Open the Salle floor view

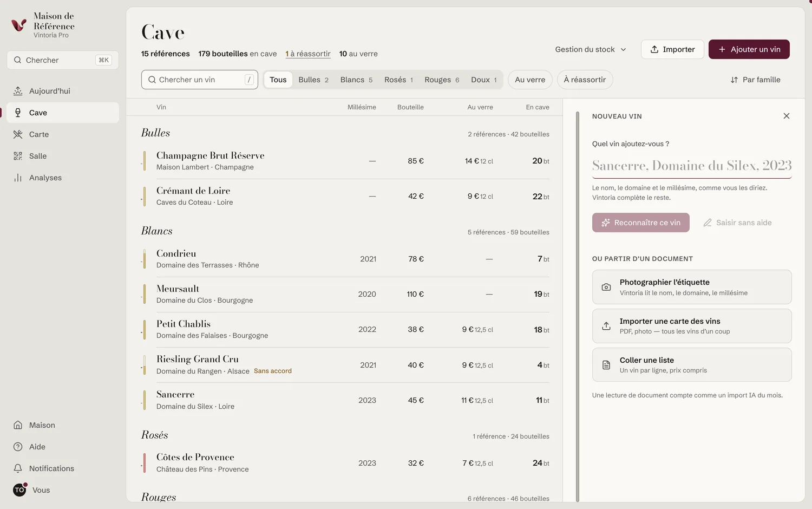point(63,156)
